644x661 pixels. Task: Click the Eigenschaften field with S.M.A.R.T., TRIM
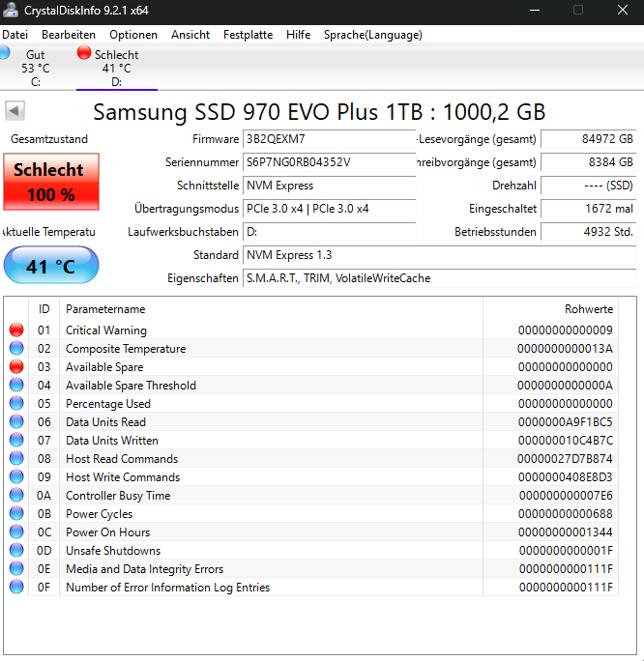pos(439,278)
